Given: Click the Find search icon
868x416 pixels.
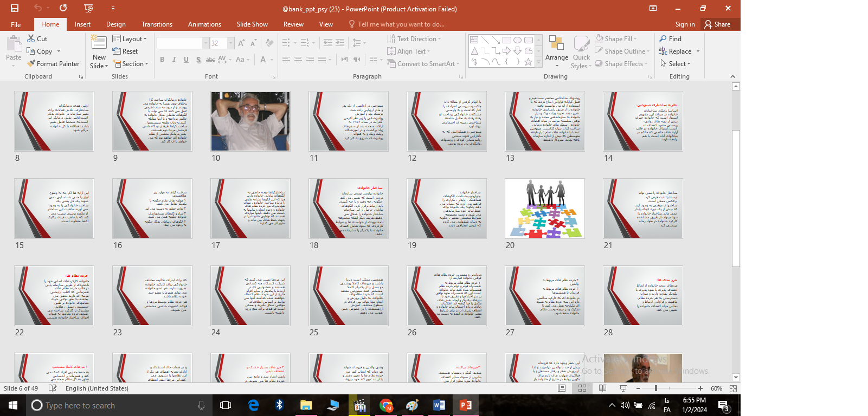Looking at the screenshot, I should click(x=663, y=39).
